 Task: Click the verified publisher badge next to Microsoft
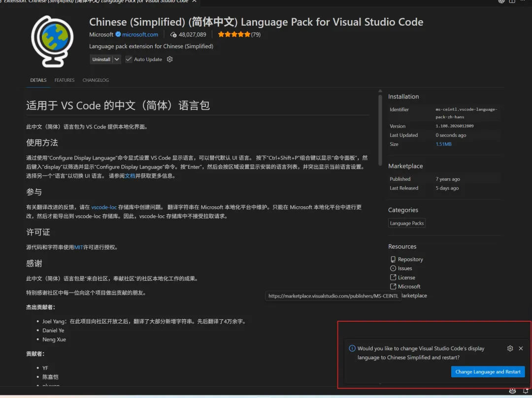pos(118,34)
